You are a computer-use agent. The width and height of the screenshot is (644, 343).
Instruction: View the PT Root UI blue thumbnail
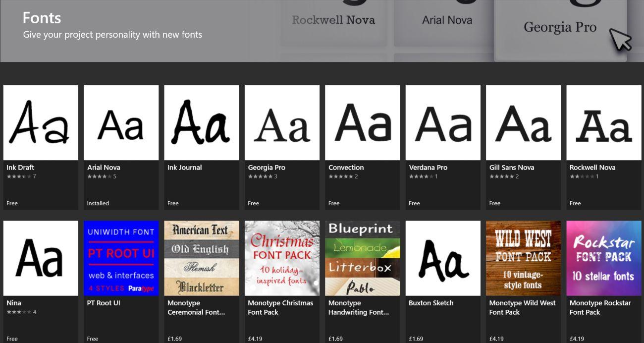click(121, 258)
